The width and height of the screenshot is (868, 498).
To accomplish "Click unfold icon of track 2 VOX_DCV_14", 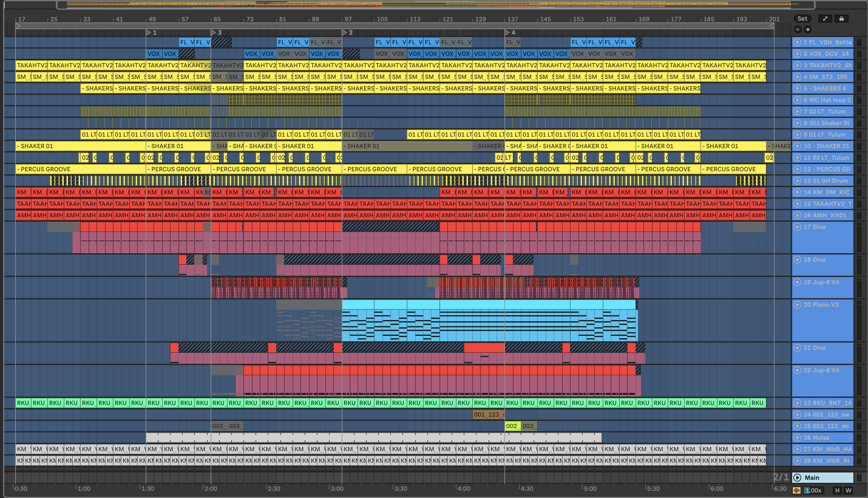I will (x=797, y=54).
